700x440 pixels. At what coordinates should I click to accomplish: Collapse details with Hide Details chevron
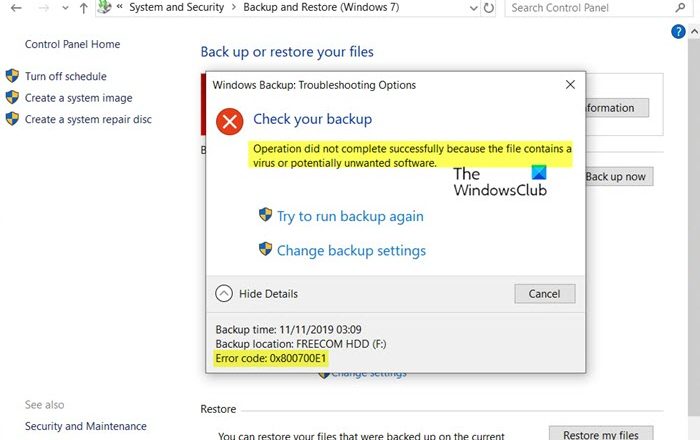point(224,294)
